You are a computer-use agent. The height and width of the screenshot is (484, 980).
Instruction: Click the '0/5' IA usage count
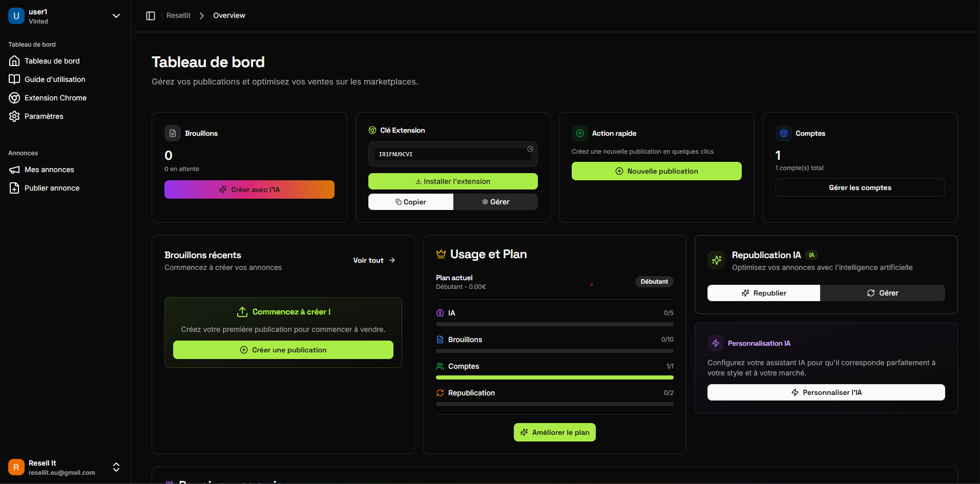coord(669,313)
